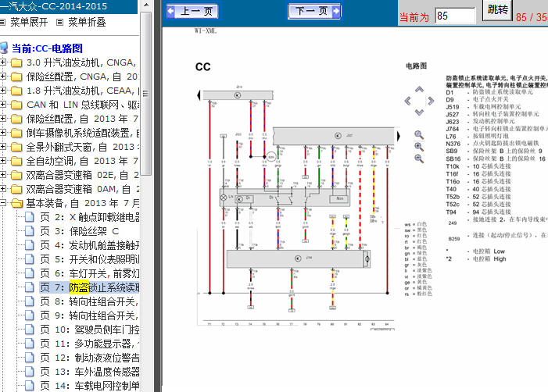Expand the 1.8 升汽油发动机, CEAA folder
The width and height of the screenshot is (548, 392).
tap(3, 91)
